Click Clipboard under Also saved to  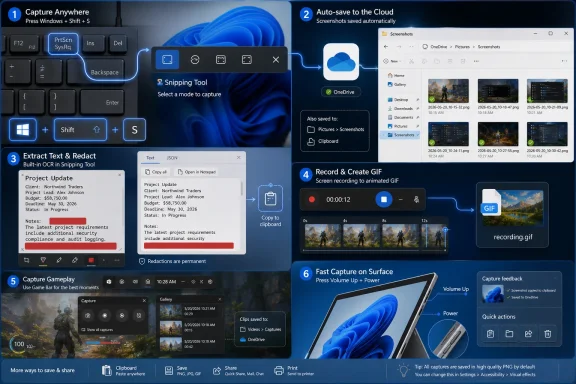pyautogui.click(x=323, y=141)
